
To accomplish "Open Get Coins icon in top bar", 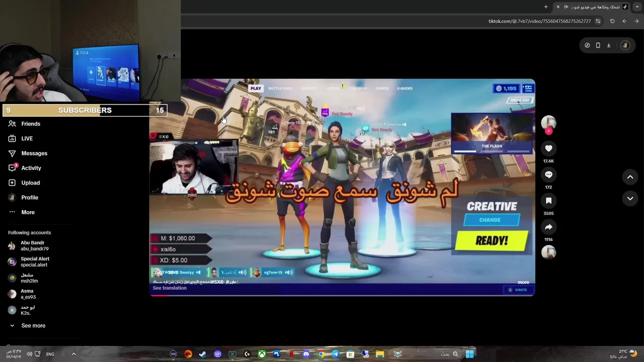I will tap(587, 45).
